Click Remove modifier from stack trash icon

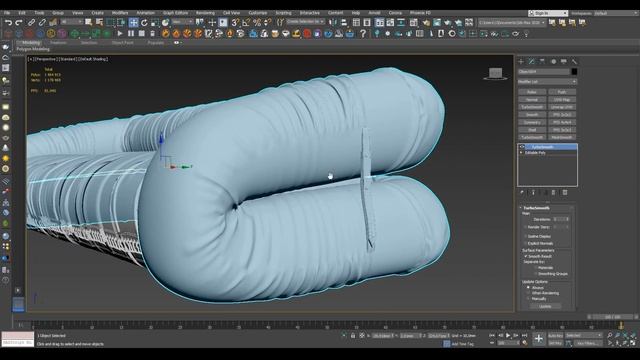point(553,192)
